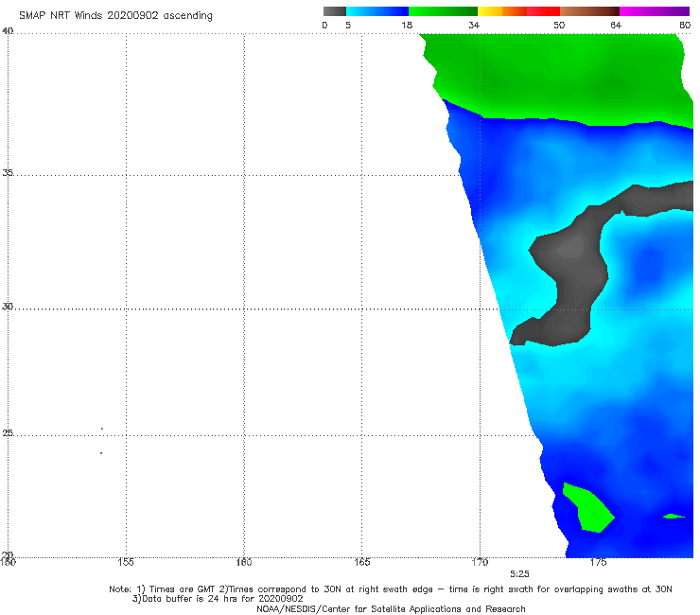The height and width of the screenshot is (615, 700).
Task: Click the longitude label '155'
Action: (x=126, y=562)
